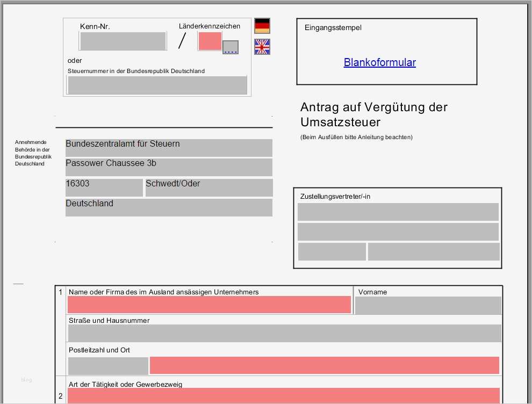
Task: Click the first Zustellungsvertreter input field
Action: 398,212
